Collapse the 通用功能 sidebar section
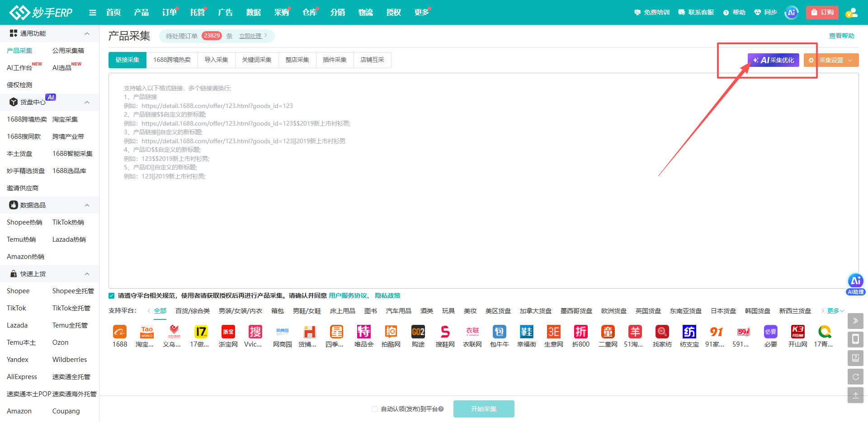This screenshot has width=868, height=422. pos(87,33)
